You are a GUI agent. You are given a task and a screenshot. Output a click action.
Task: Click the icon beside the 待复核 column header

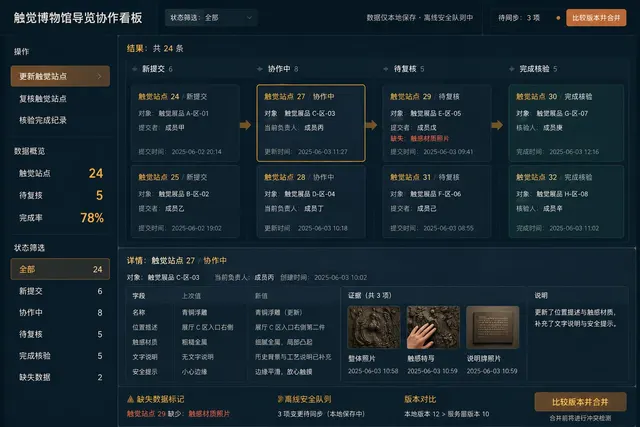(386, 69)
